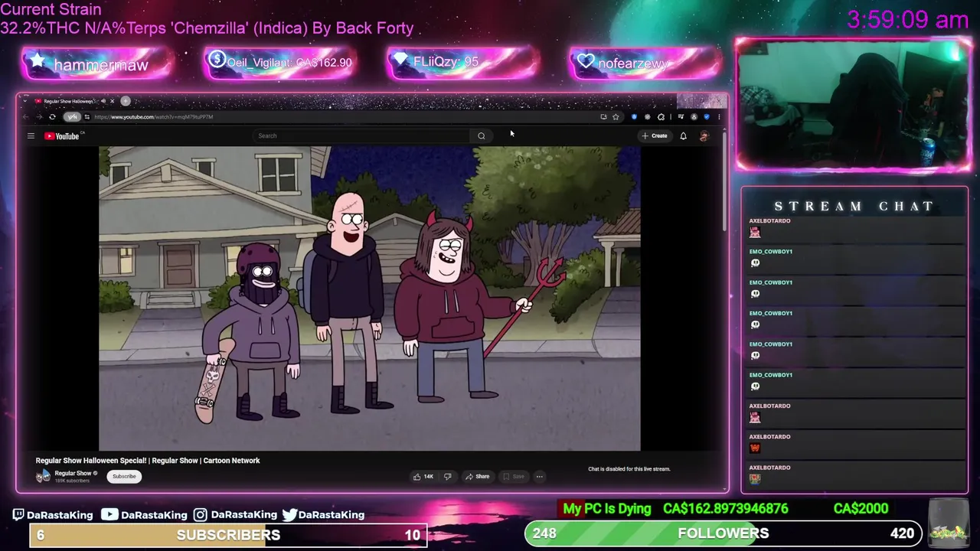Click the YouTube search input field
The height and width of the screenshot is (551, 980).
click(x=361, y=135)
